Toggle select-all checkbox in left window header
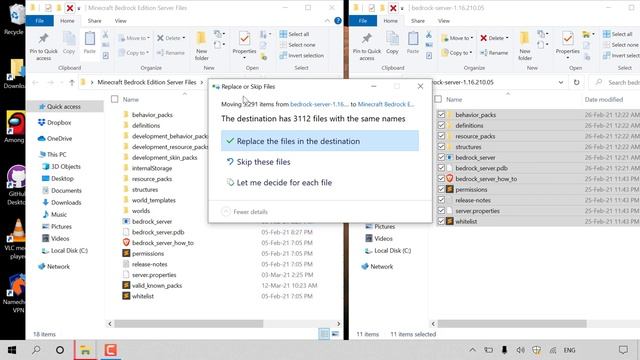The height and width of the screenshot is (360, 640). click(115, 99)
